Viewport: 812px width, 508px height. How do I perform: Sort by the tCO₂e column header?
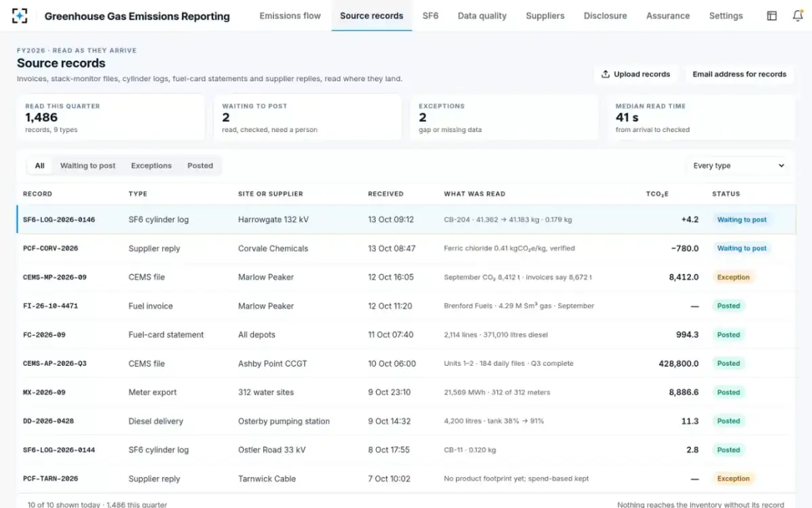657,194
